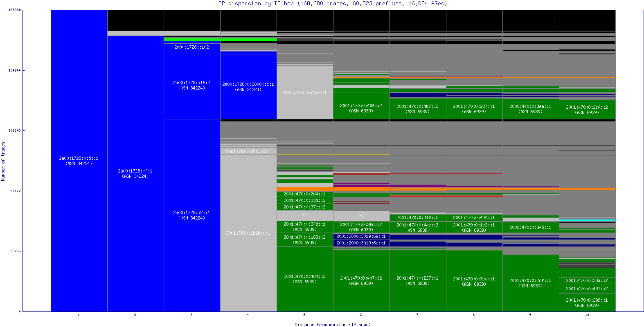Select the 2a00:1728::2c:1 block
The image size is (644, 327).
pyautogui.click(x=192, y=215)
